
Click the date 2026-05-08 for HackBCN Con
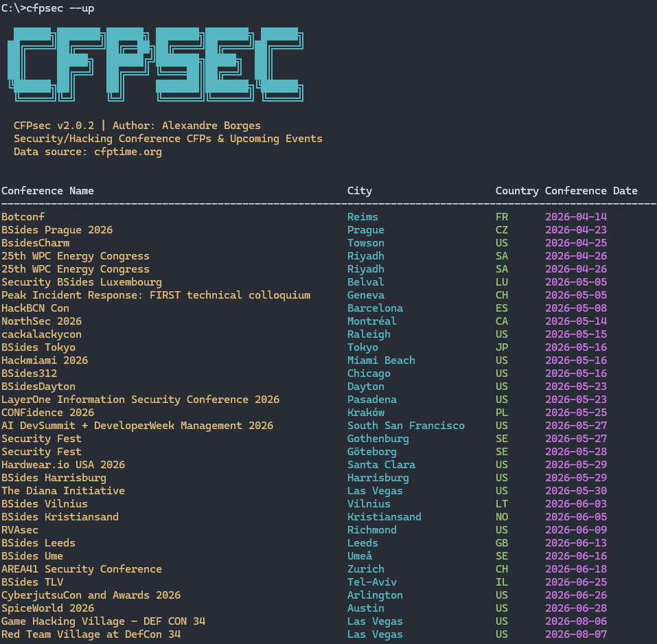[576, 308]
